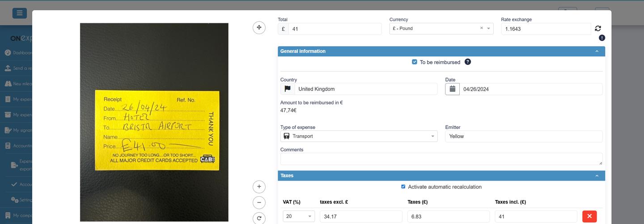Collapse the Taxes section
644x224 pixels.
[597, 176]
